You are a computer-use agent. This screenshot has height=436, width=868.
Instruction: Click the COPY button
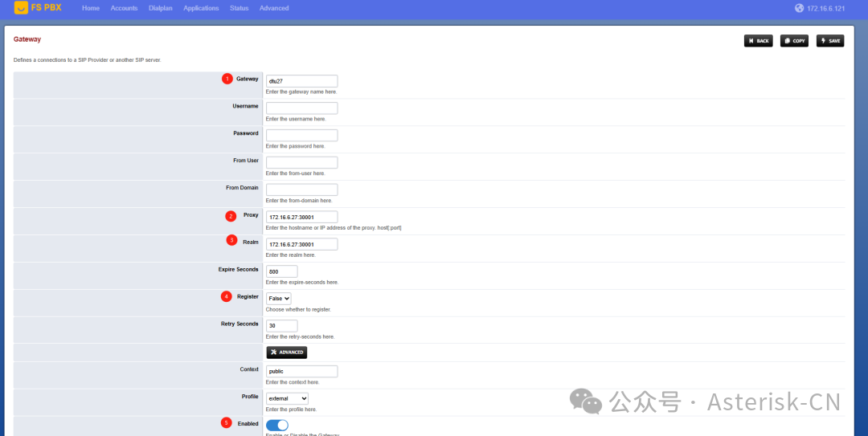pyautogui.click(x=794, y=41)
